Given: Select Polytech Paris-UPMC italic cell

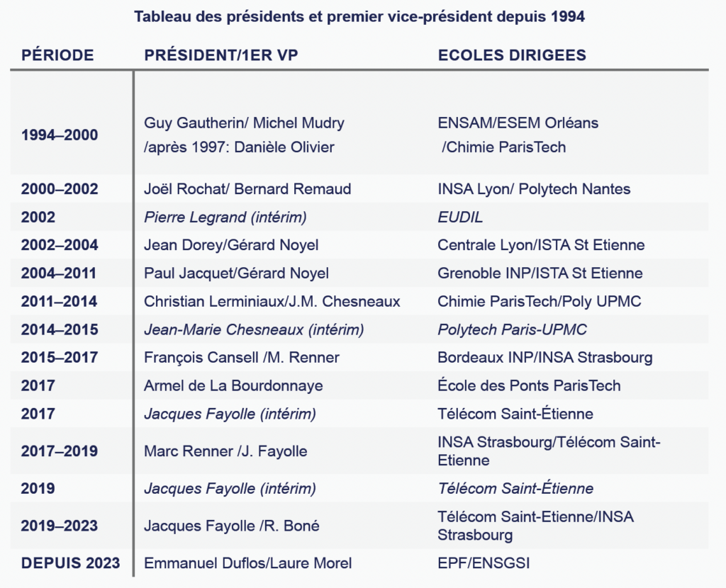Looking at the screenshot, I should tap(512, 329).
